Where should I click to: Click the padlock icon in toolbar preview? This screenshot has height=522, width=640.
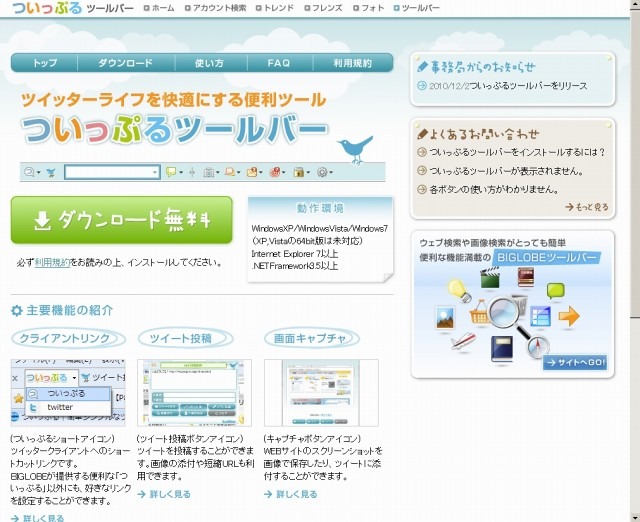299,173
